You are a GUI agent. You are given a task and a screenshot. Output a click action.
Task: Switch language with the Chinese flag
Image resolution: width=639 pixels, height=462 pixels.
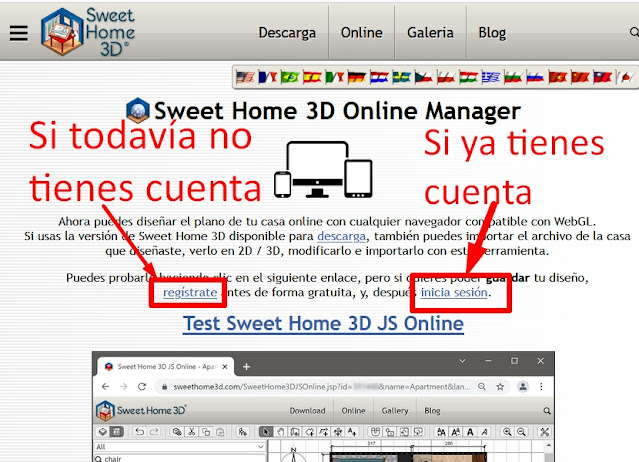580,77
